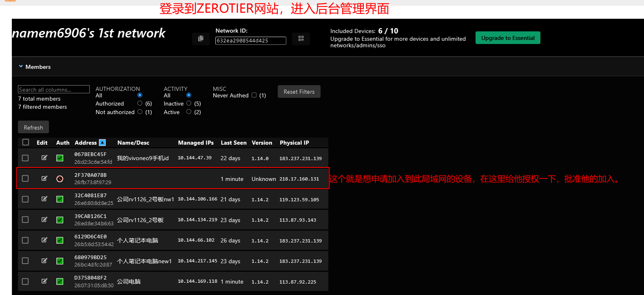Refresh the member list
The height and width of the screenshot is (295, 644).
coord(33,127)
